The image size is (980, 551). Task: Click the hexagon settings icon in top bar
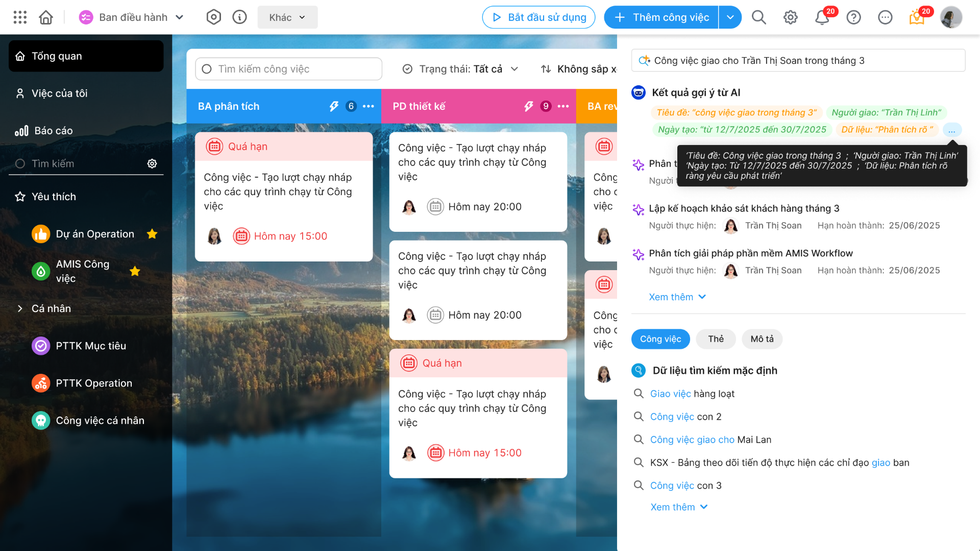click(213, 17)
